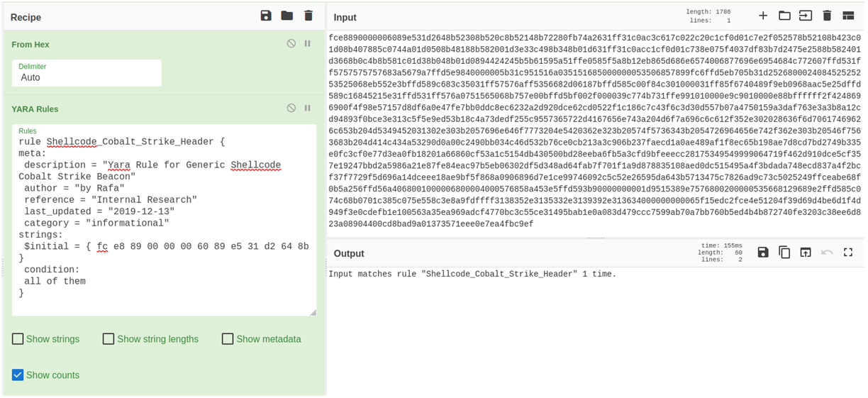Disable the YARA Rules operation
The width and height of the screenshot is (868, 398).
[x=291, y=109]
